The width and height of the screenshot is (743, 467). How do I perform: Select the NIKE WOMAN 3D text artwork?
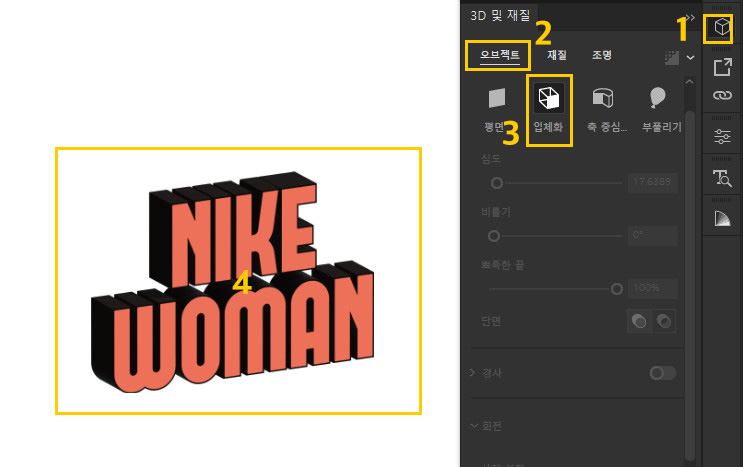click(x=233, y=282)
